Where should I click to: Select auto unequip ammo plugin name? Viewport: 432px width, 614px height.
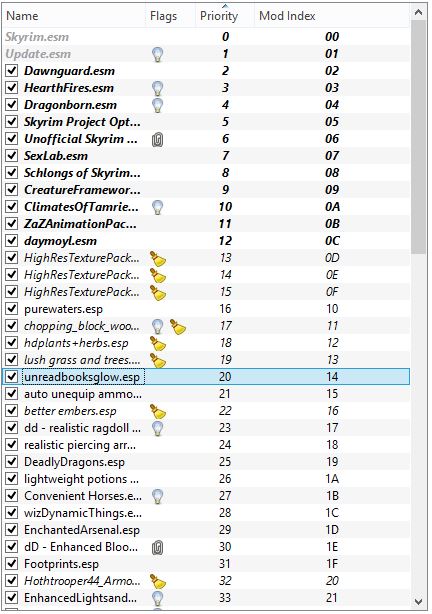pos(83,394)
